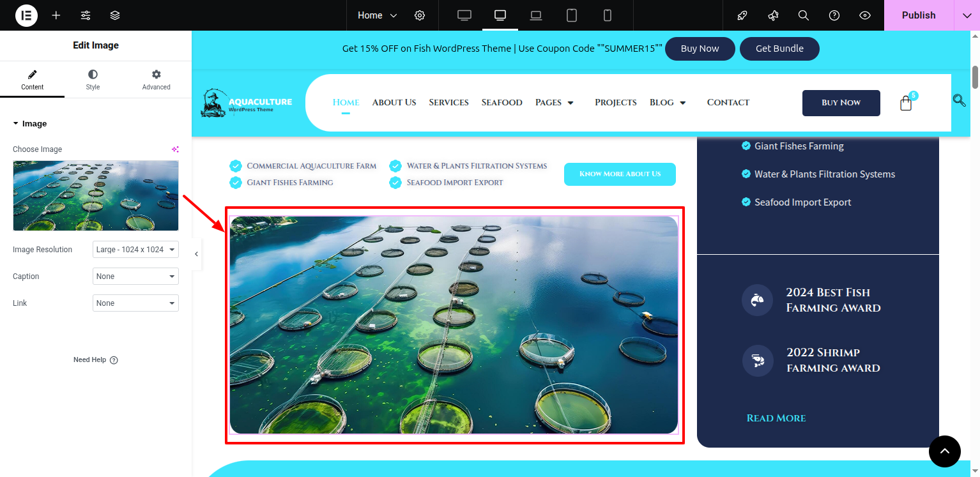Open page settings gear icon
The image size is (980, 477).
click(x=420, y=15)
